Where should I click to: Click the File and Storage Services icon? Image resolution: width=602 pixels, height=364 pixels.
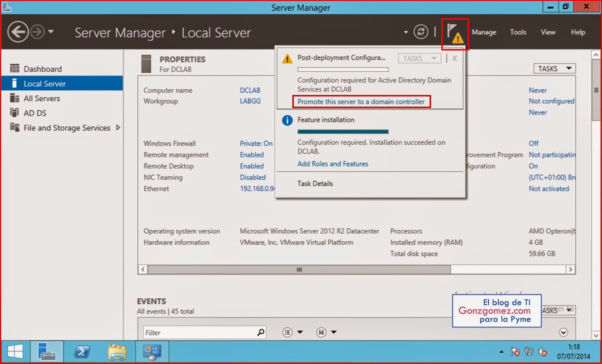click(15, 127)
